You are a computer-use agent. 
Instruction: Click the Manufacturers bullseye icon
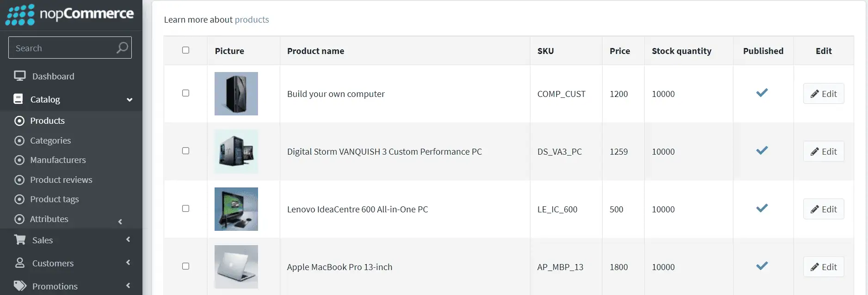[19, 160]
